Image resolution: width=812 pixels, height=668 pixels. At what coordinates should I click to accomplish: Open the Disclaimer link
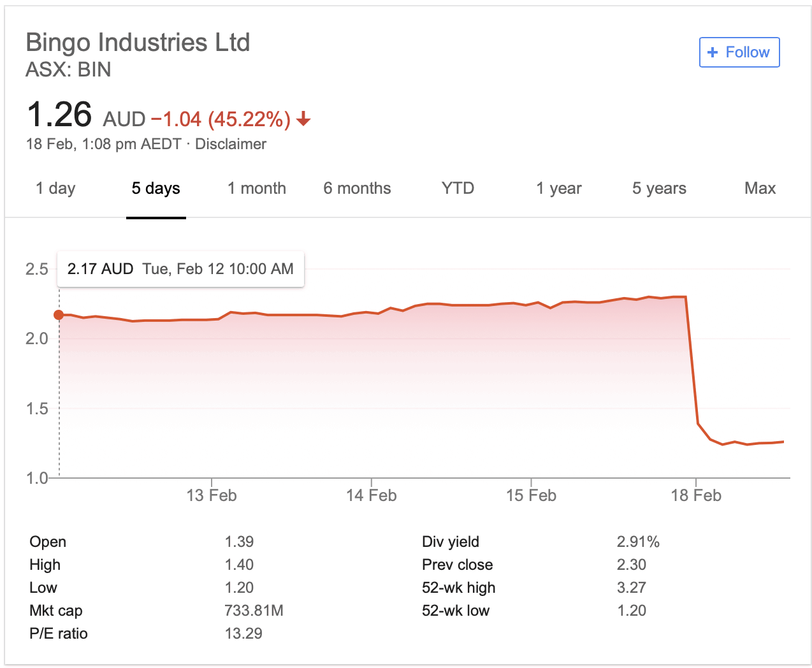pyautogui.click(x=231, y=144)
